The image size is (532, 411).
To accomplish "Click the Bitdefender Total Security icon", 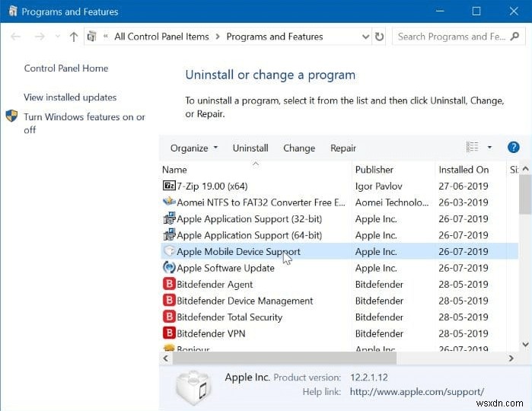I will point(169,317).
